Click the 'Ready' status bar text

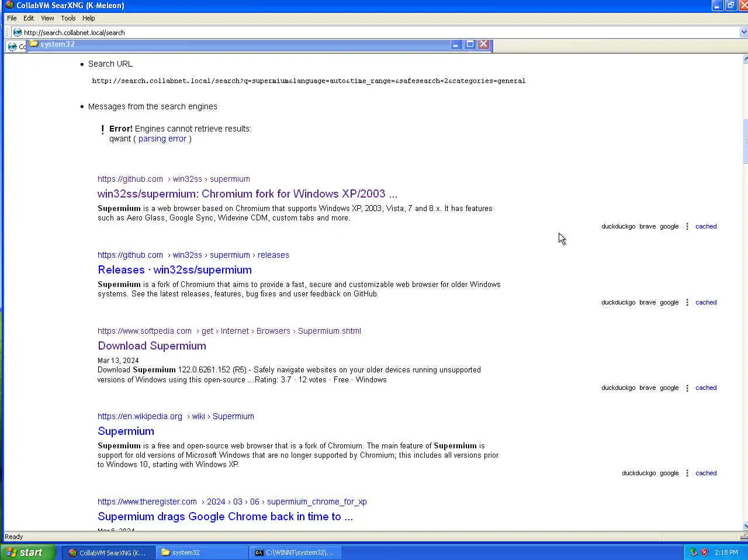point(14,537)
